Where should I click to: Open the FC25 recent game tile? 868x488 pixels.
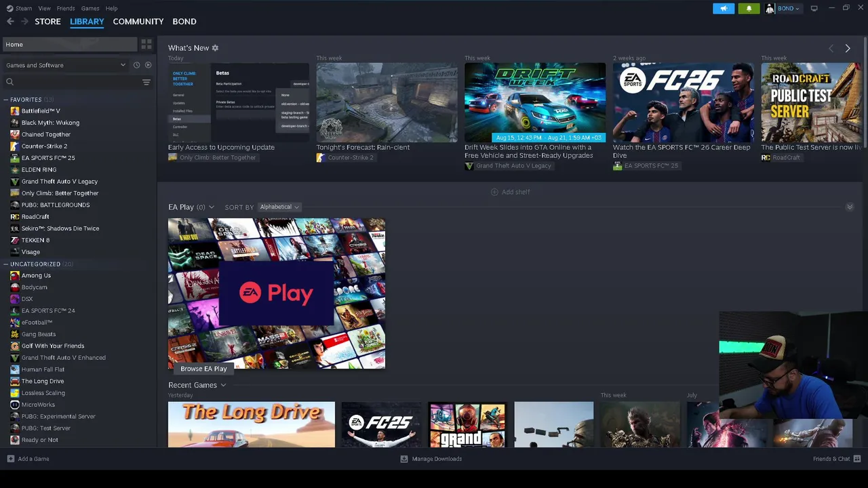[x=382, y=424]
